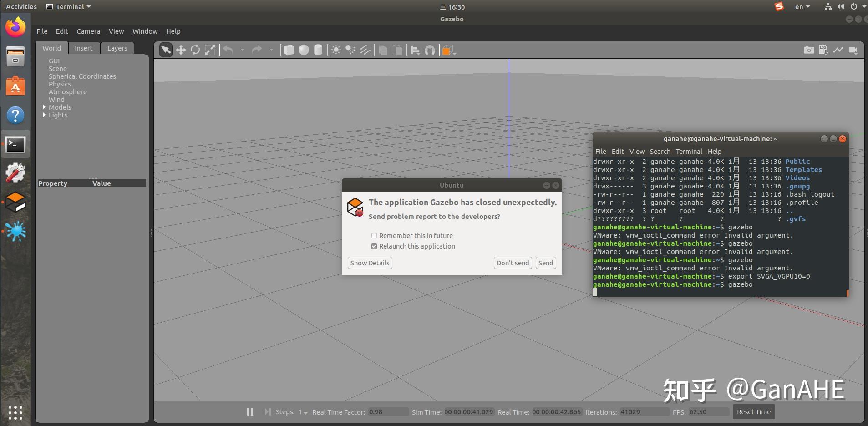Activate the rotate mode tool
This screenshot has width=868, height=426.
point(195,50)
